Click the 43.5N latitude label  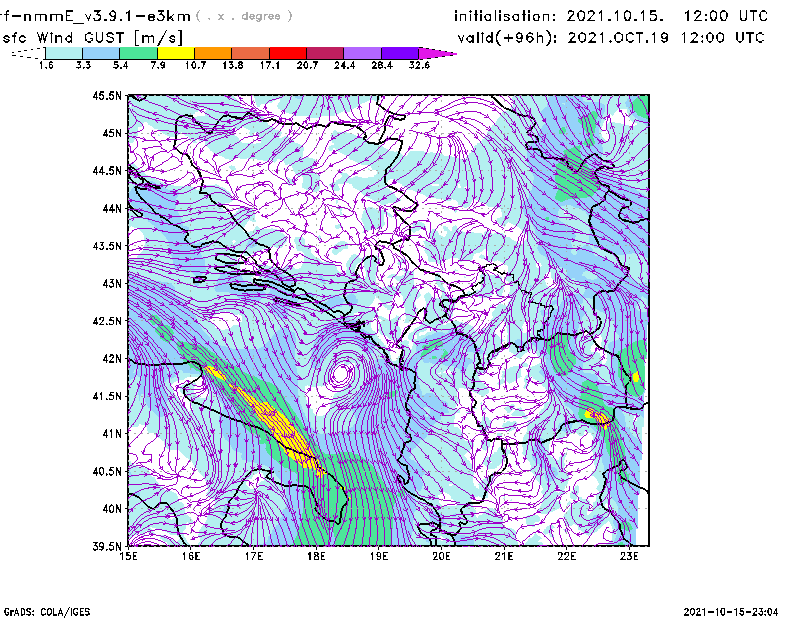(x=107, y=245)
